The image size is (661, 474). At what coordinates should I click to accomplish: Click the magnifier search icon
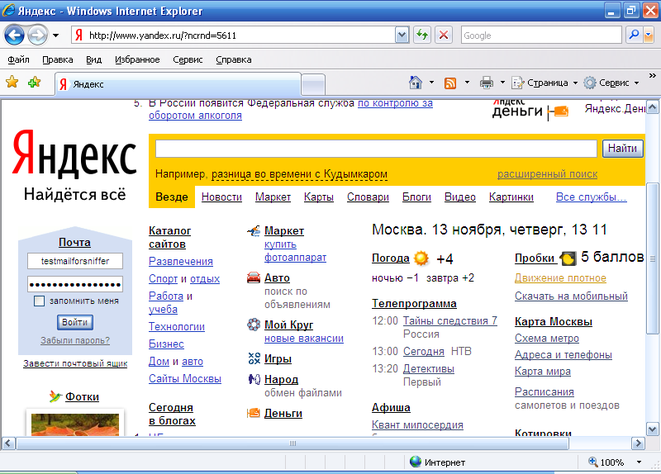(633, 35)
